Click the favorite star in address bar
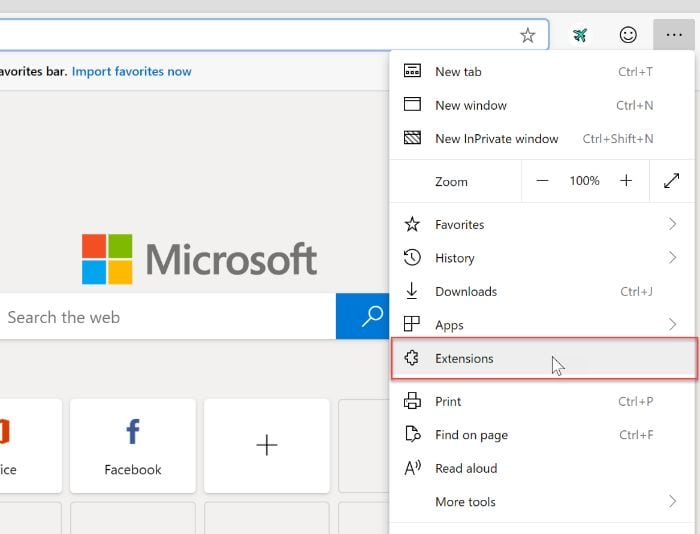This screenshot has width=700, height=534. 528,35
